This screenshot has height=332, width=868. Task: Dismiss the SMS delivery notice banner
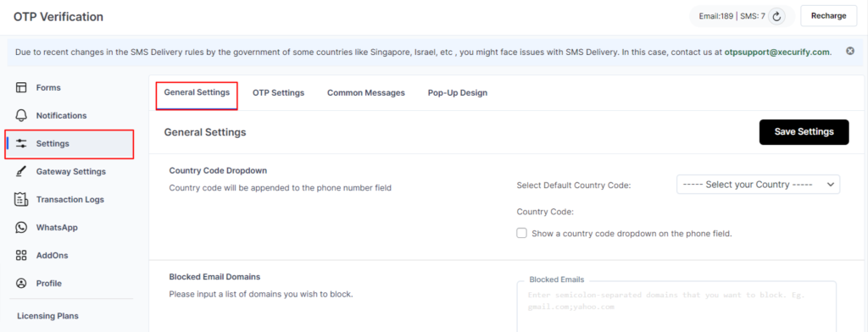[x=850, y=51]
